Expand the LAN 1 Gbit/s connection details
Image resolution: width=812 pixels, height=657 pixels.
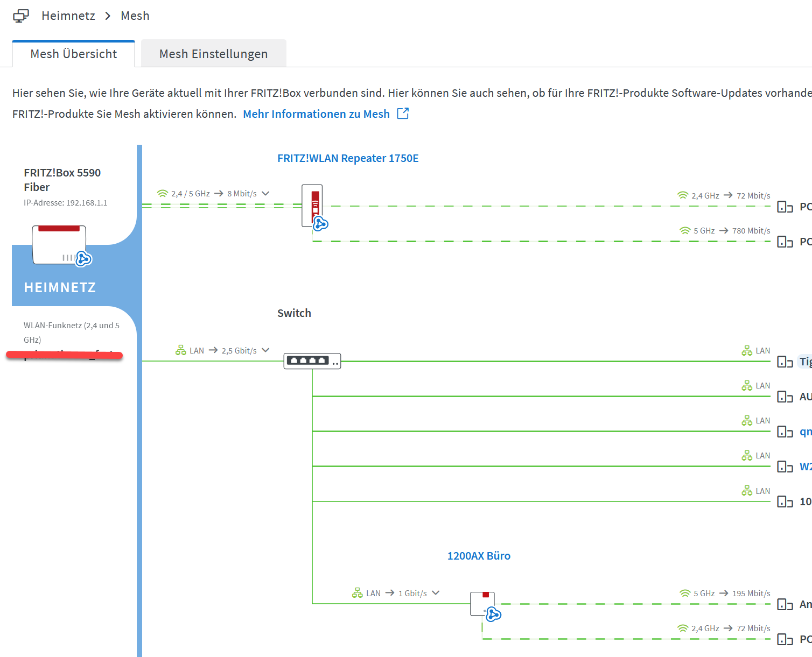pos(436,593)
